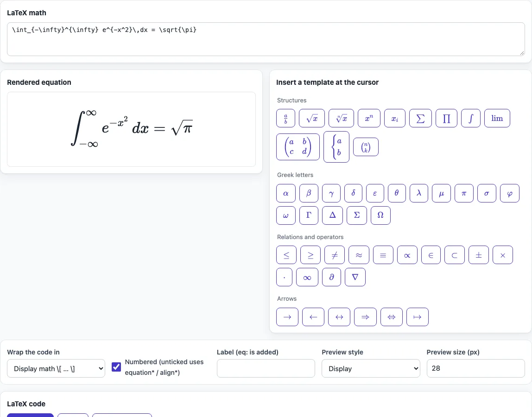Insert Greek letter beta
This screenshot has height=417, width=532.
click(x=309, y=193)
